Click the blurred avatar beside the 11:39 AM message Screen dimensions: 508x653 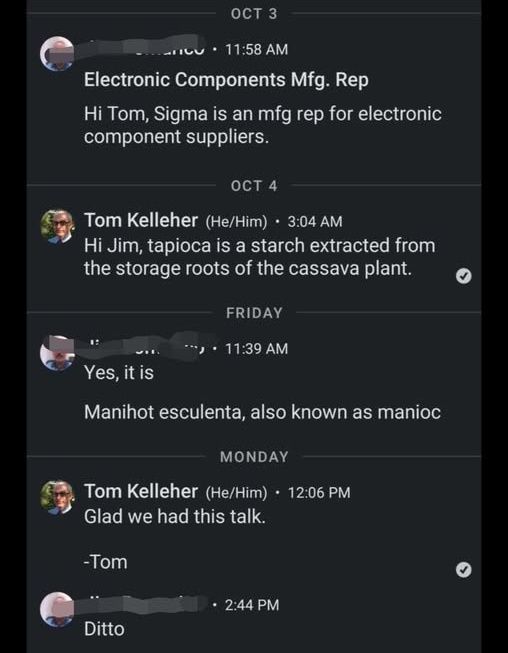click(57, 353)
